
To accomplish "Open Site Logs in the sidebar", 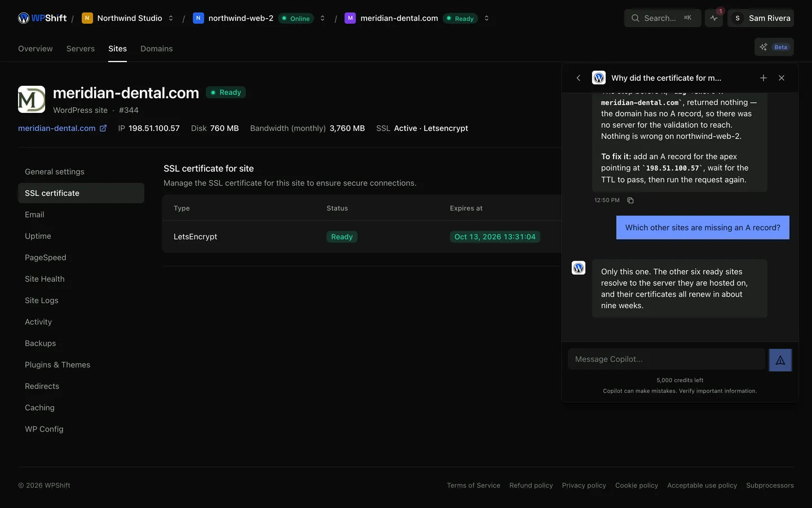I will coord(81,300).
